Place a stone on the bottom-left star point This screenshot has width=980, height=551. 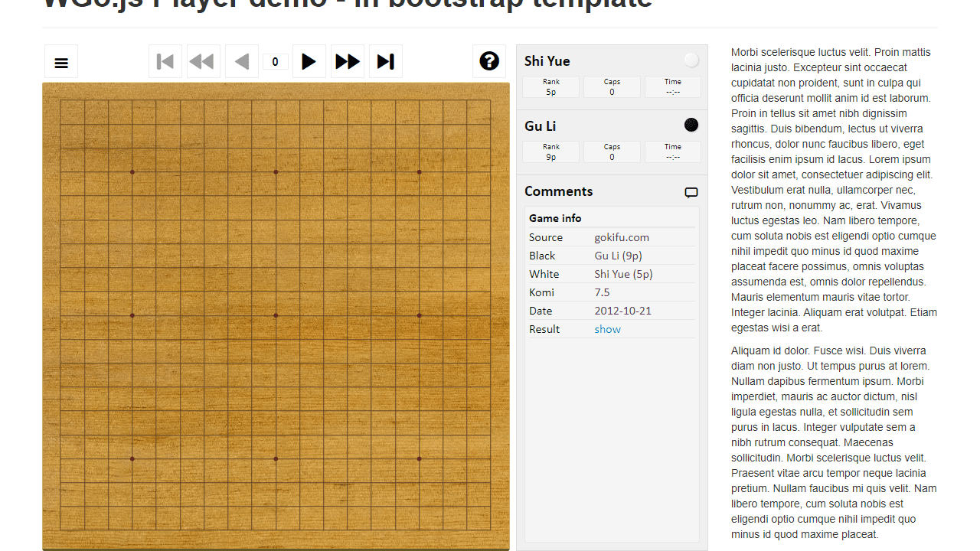(132, 458)
